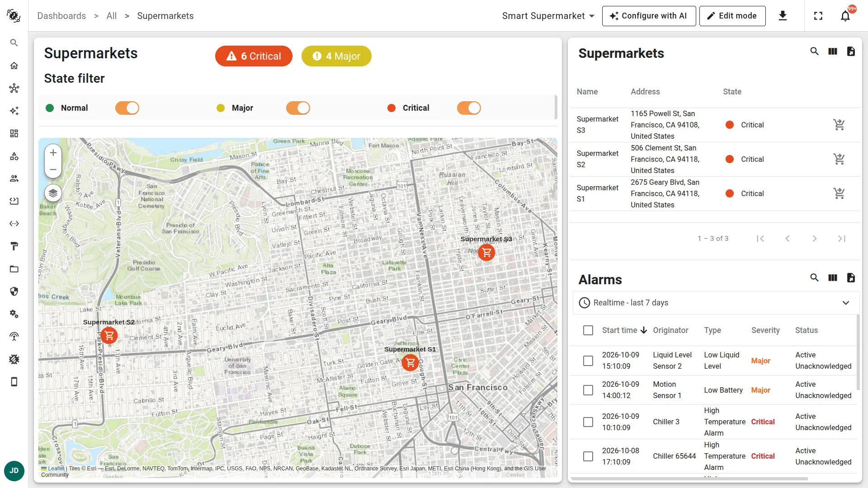Open the Customers people icon in sidebar
Screen dimensions: 868x488
(x=14, y=178)
